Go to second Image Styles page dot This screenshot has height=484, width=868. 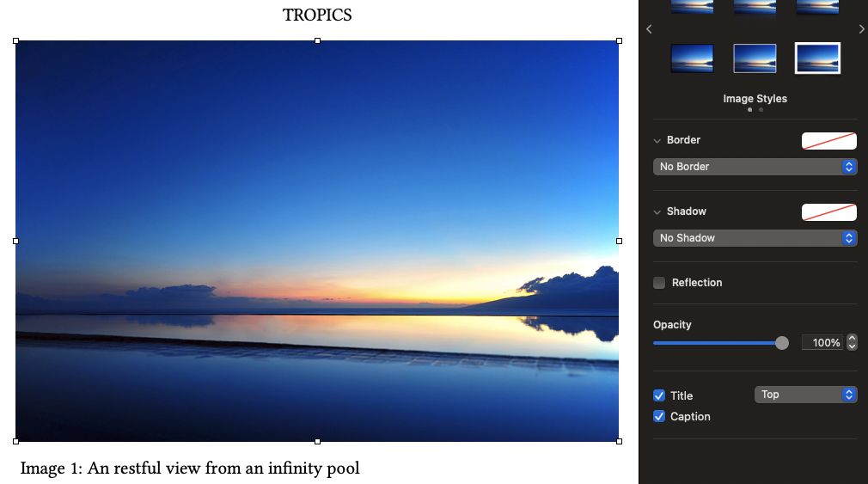click(761, 110)
